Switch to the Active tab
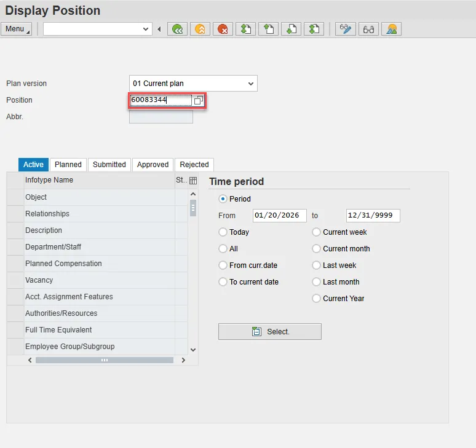The image size is (476, 448). [x=33, y=165]
